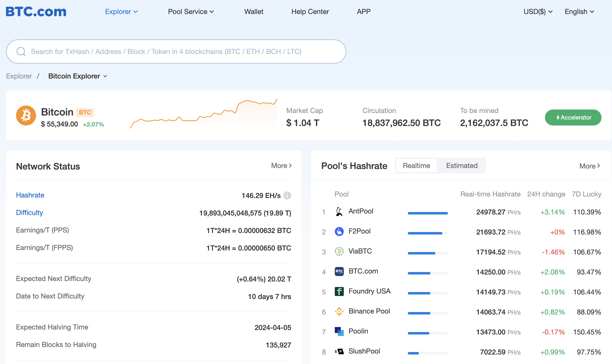Image resolution: width=612 pixels, height=364 pixels.
Task: Click the +2.07% price change
Action: tap(94, 124)
